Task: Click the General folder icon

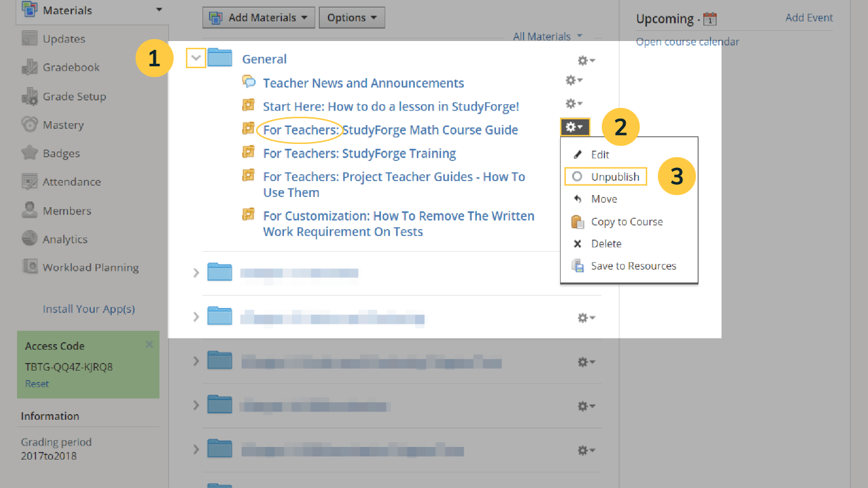Action: (x=220, y=58)
